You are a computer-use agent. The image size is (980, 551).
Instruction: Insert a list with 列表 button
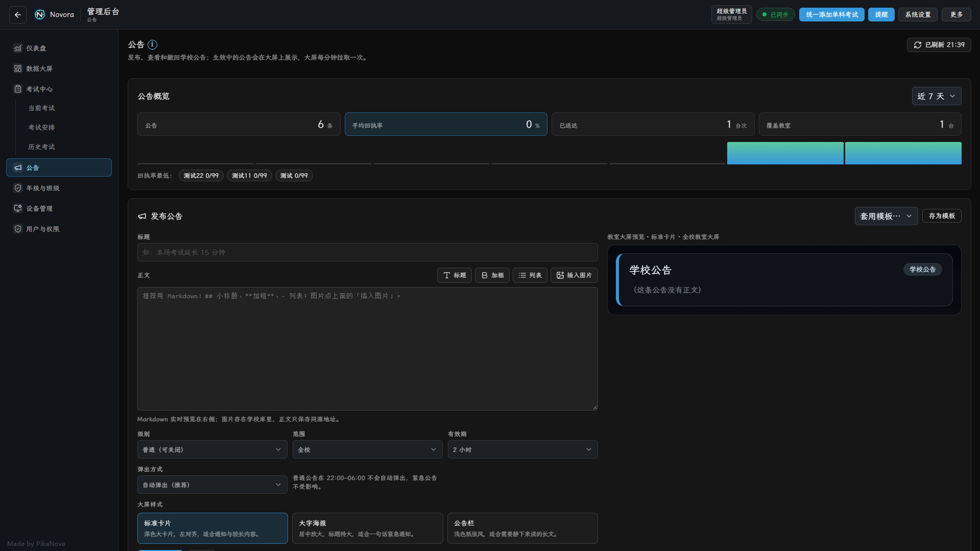click(530, 275)
